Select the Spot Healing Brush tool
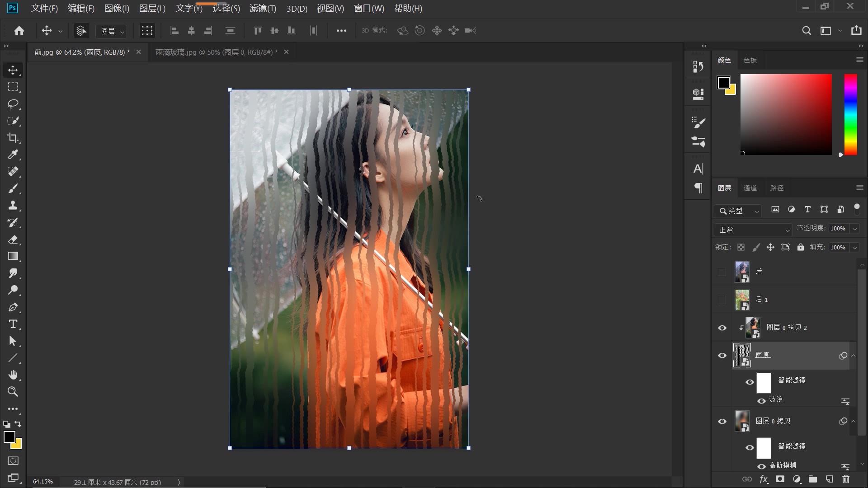Image resolution: width=868 pixels, height=488 pixels. pyautogui.click(x=13, y=172)
